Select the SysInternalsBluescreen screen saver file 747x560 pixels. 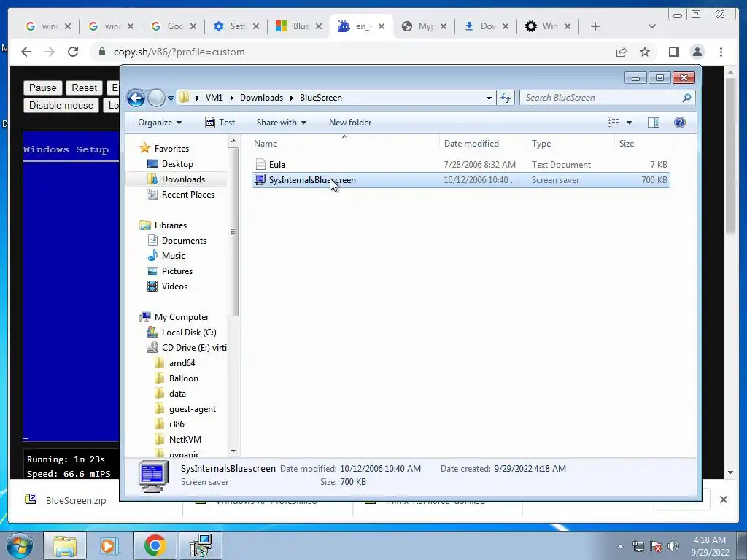[461, 180]
